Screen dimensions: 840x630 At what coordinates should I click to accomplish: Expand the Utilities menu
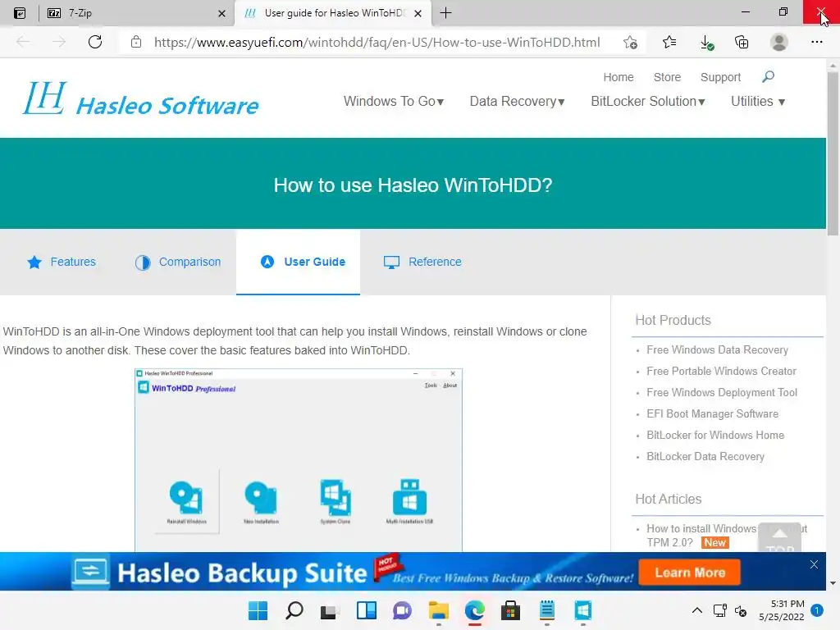757,101
